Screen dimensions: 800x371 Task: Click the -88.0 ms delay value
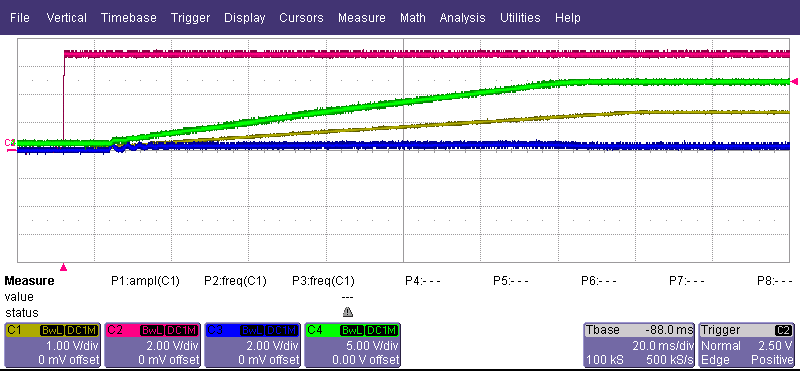669,330
